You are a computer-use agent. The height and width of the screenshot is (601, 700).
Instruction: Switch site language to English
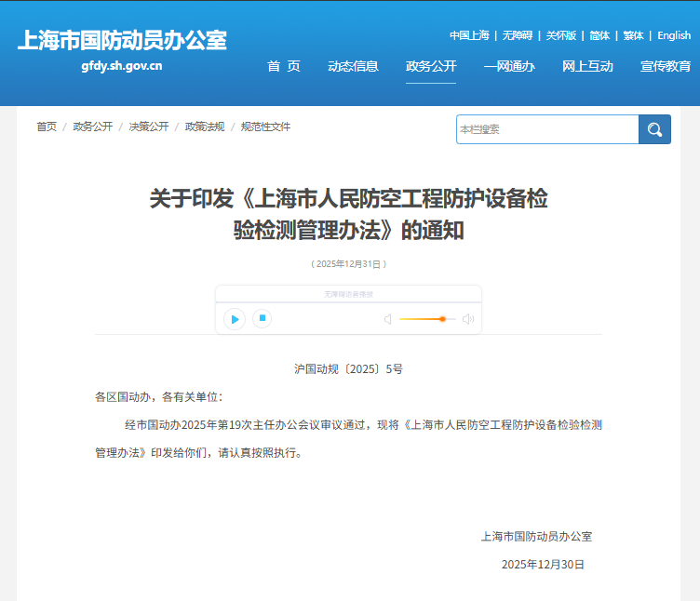[674, 35]
